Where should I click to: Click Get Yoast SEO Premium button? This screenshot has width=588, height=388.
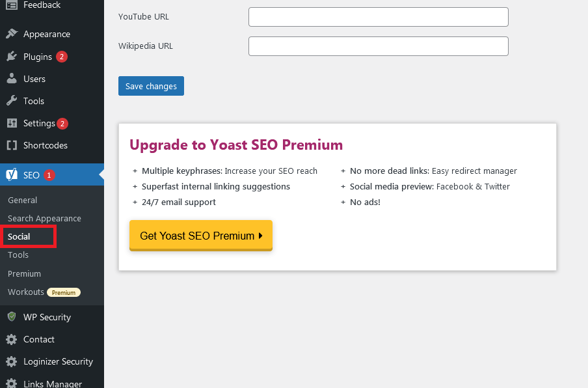[200, 236]
